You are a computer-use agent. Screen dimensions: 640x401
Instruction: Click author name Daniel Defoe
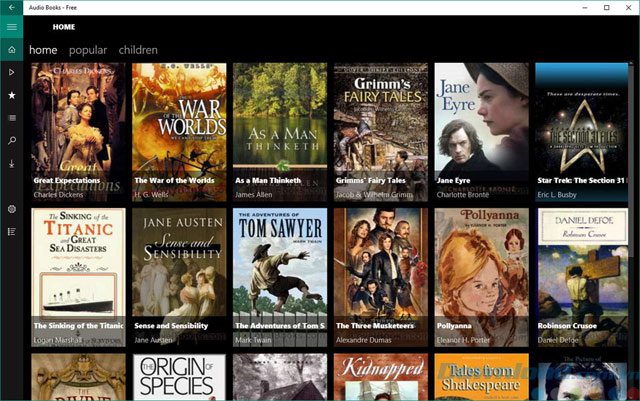pos(558,340)
